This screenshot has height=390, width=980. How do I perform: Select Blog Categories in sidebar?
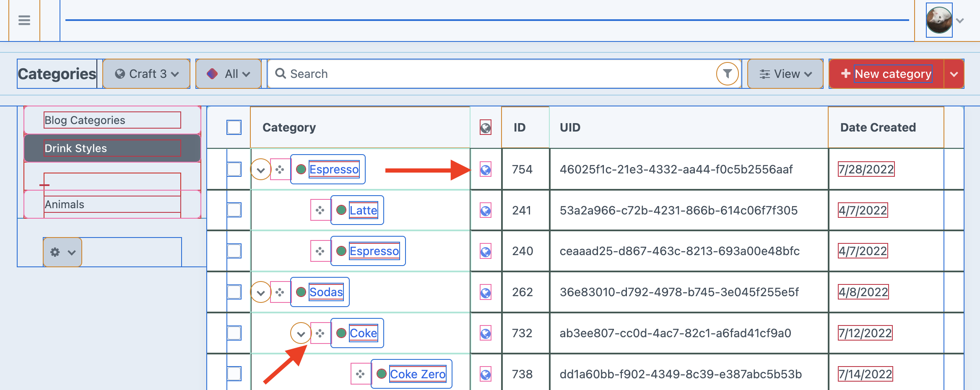[112, 120]
